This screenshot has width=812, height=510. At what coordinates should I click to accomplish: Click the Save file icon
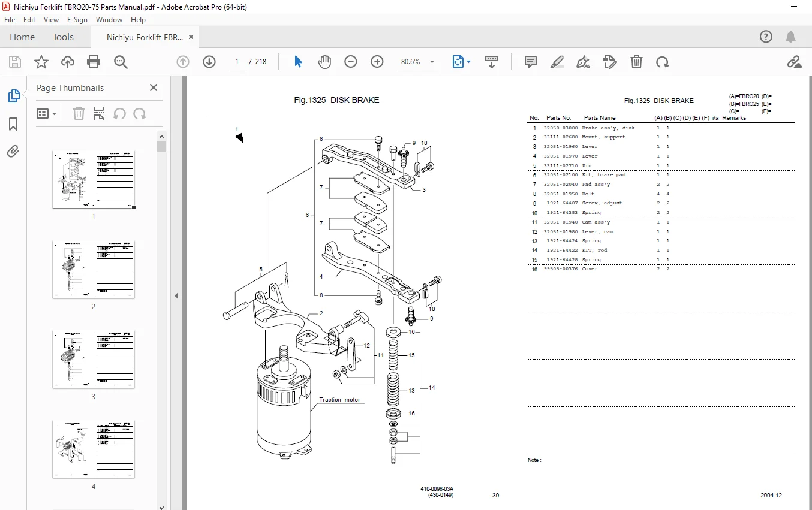pos(15,62)
